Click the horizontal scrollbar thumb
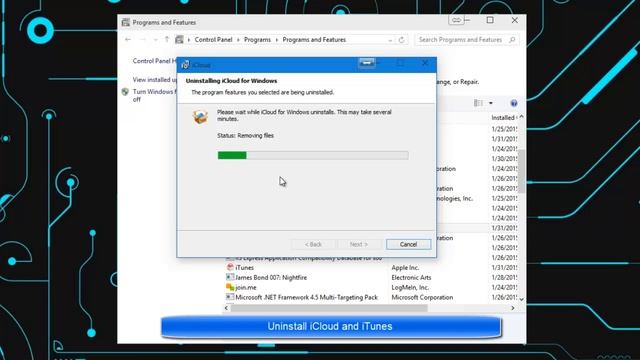Viewport: 640px width, 360px height. click(x=329, y=308)
